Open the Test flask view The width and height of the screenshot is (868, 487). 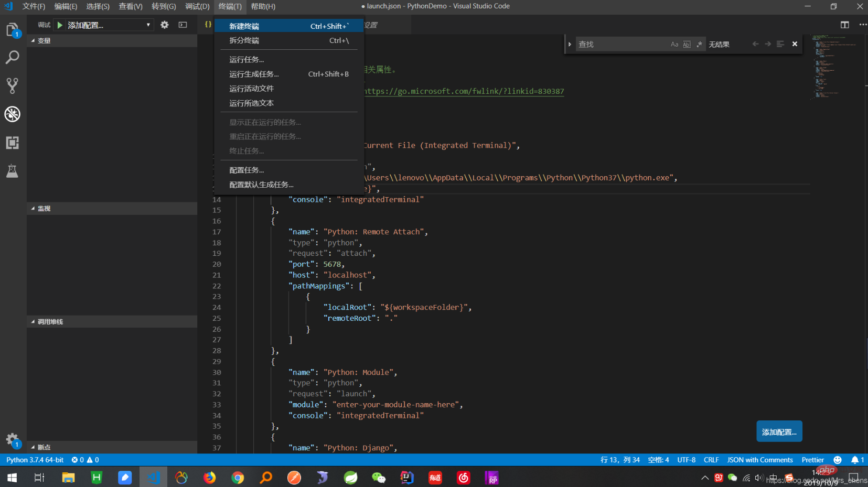(12, 171)
